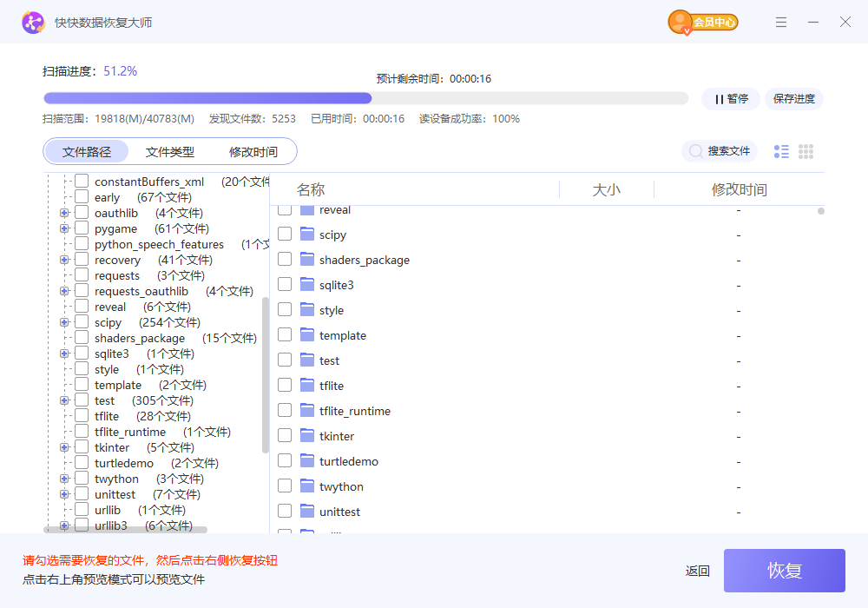
Task: Expand the unittest tree node
Action: coord(64,494)
